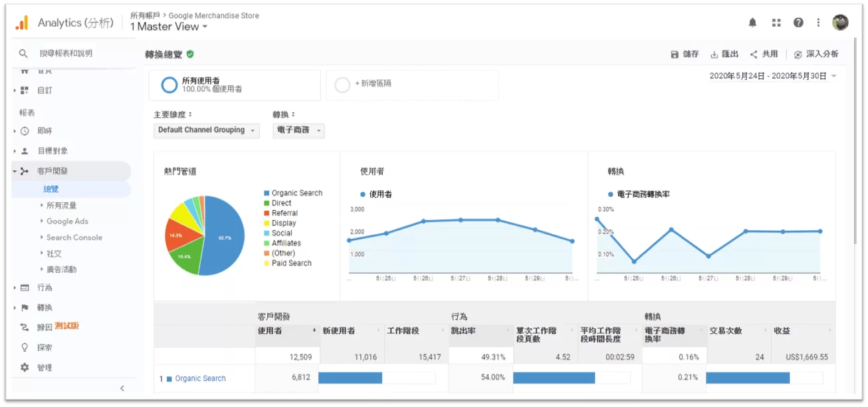
Task: Click the 匯出 download icon
Action: pos(714,55)
